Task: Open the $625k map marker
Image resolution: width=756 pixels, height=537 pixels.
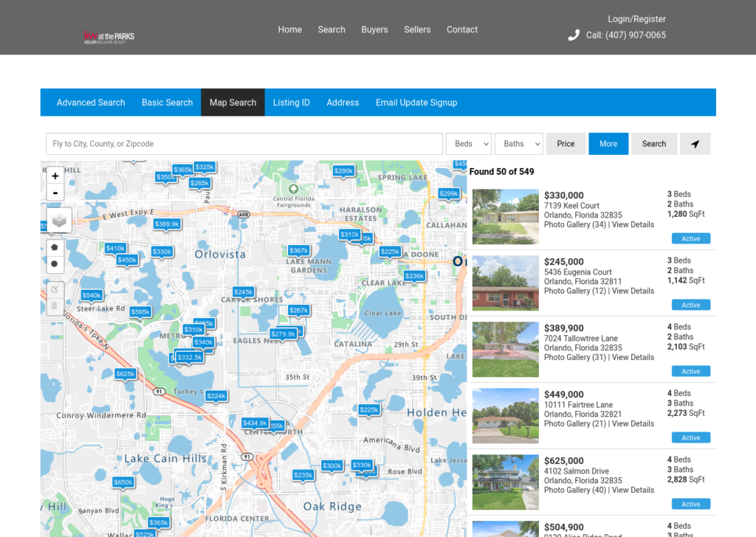Action: [x=126, y=374]
